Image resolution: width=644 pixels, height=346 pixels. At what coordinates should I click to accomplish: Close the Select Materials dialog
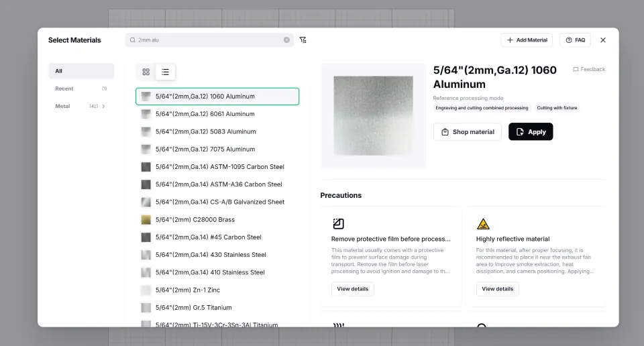[x=603, y=40]
